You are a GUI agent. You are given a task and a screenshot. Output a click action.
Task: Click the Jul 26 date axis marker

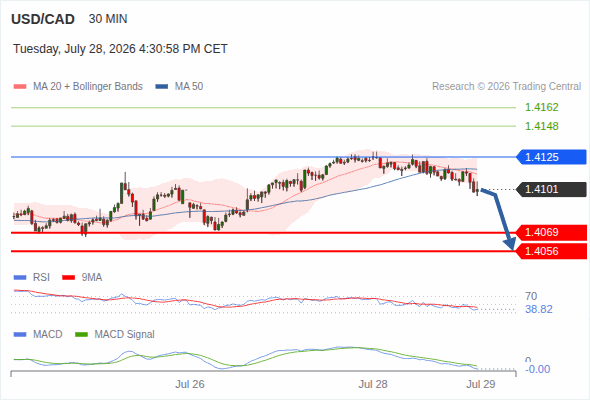coord(190,384)
